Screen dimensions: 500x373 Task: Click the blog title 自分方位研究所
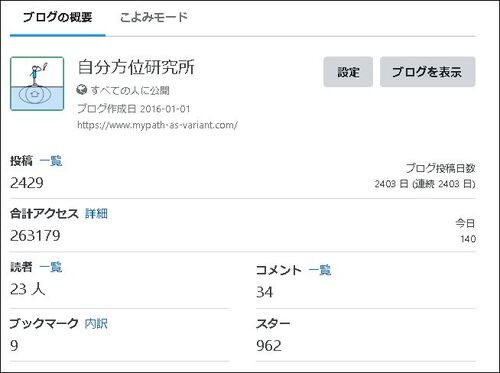tap(136, 67)
